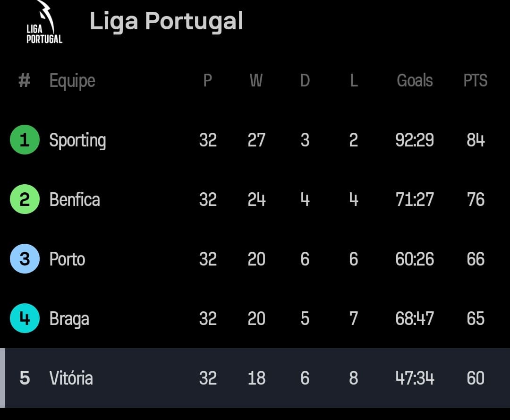Select the light green rank 2 badge
Screen dimensions: 510x420
[25, 199]
